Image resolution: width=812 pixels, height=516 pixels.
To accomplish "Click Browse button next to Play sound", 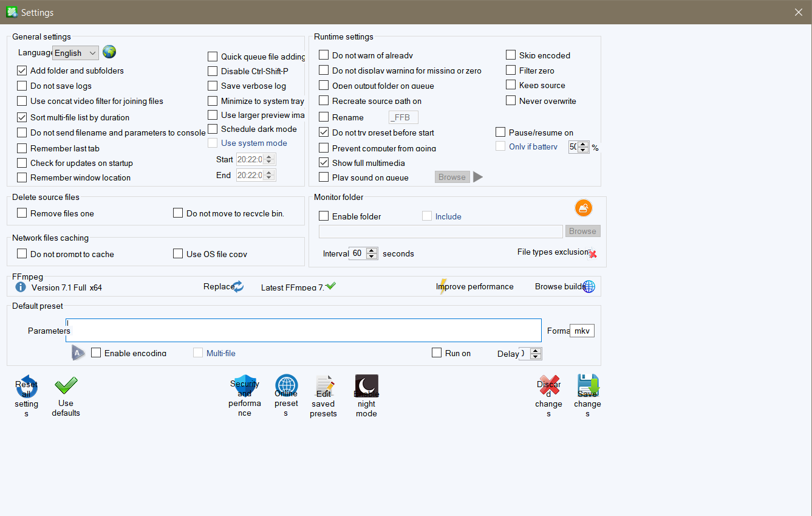I will coord(452,177).
